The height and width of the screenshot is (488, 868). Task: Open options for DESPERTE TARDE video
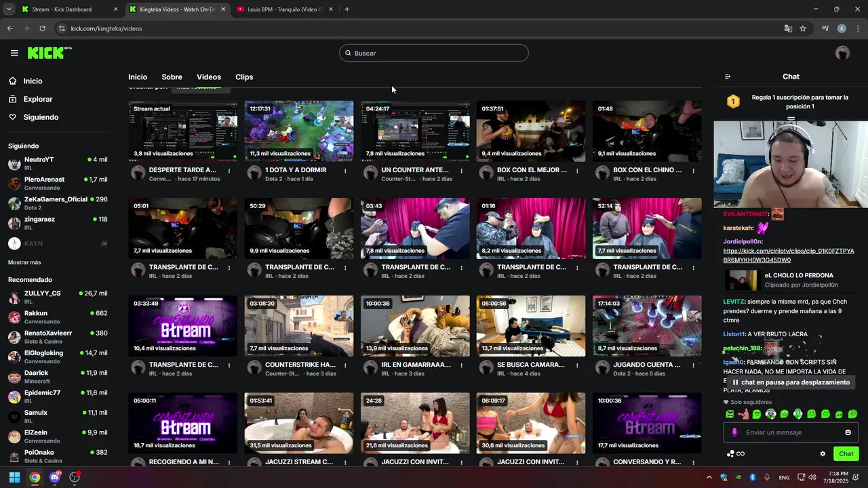click(229, 171)
